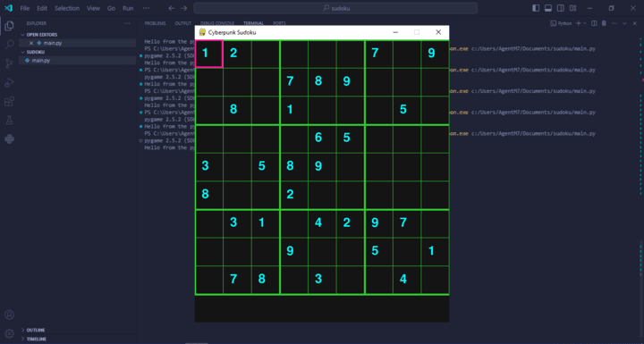Open Run and Debug view

(9, 82)
